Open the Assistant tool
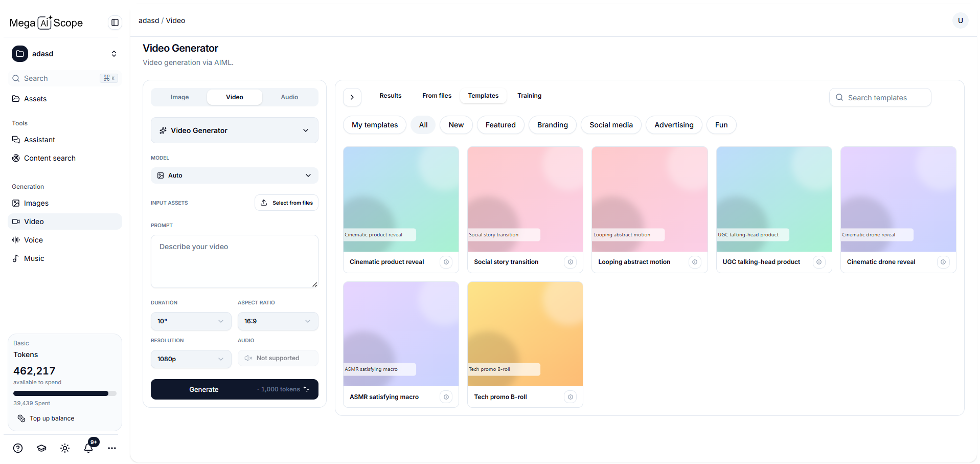 tap(65, 140)
